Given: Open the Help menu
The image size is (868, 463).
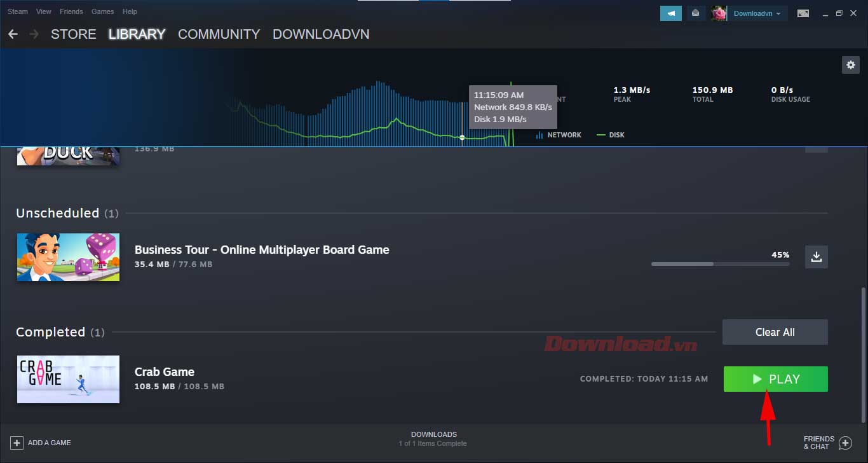Looking at the screenshot, I should point(130,11).
